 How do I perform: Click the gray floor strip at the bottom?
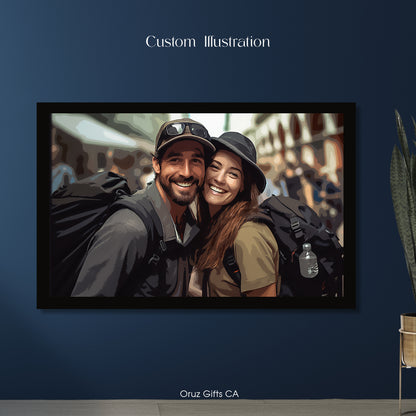[200, 408]
